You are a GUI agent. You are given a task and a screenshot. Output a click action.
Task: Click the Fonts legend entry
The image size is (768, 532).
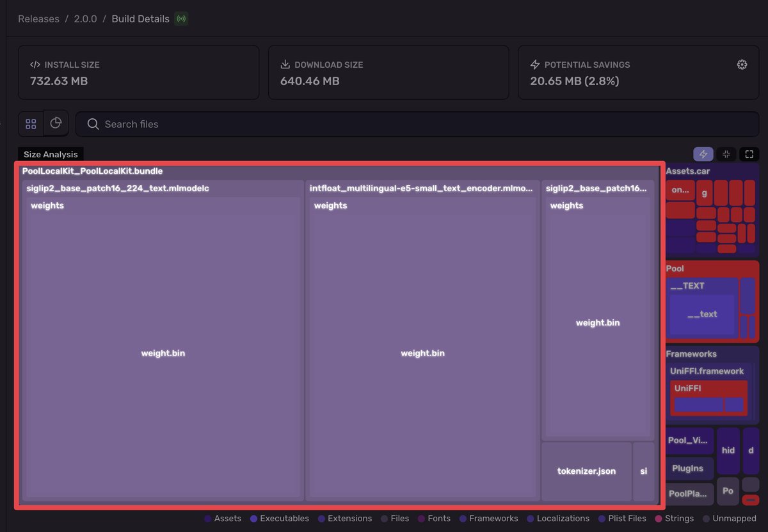coord(434,519)
